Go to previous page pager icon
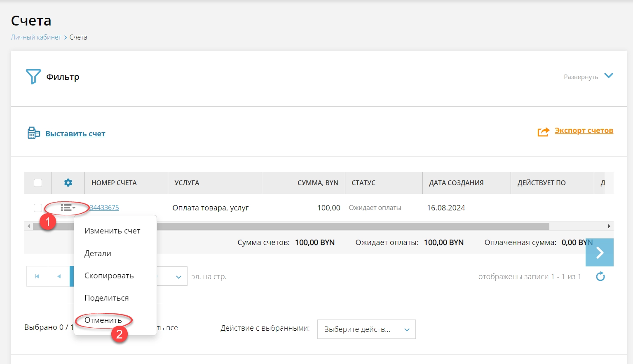The width and height of the screenshot is (633, 364). tap(59, 276)
